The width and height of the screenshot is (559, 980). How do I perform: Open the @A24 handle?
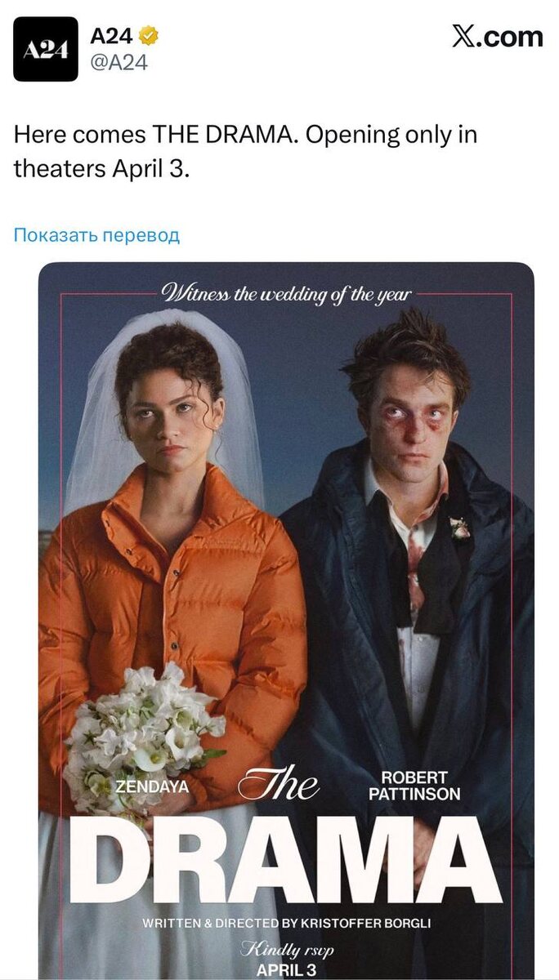119,63
